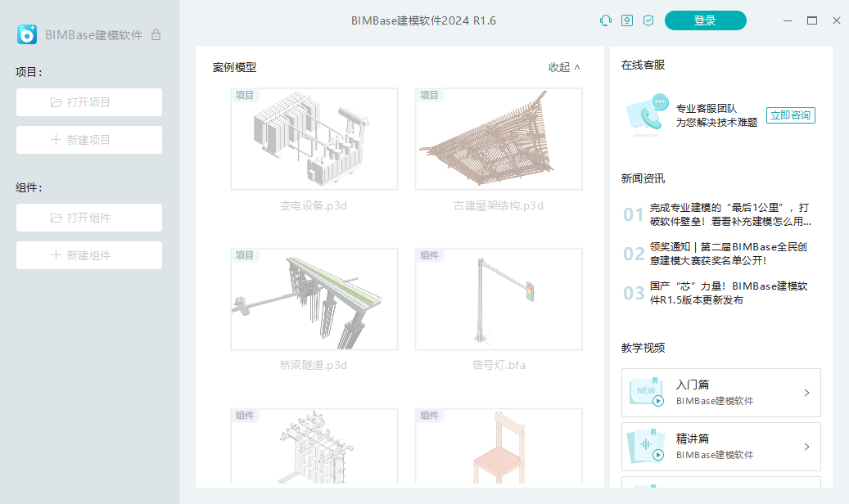This screenshot has height=504, width=849.
Task: Click the 桥梁隧道.p3d file name
Action: [x=314, y=366]
